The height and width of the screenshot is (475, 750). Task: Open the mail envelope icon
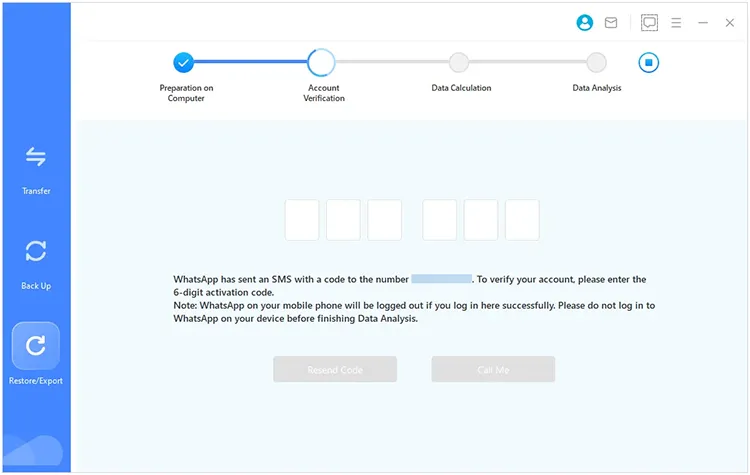(x=611, y=22)
